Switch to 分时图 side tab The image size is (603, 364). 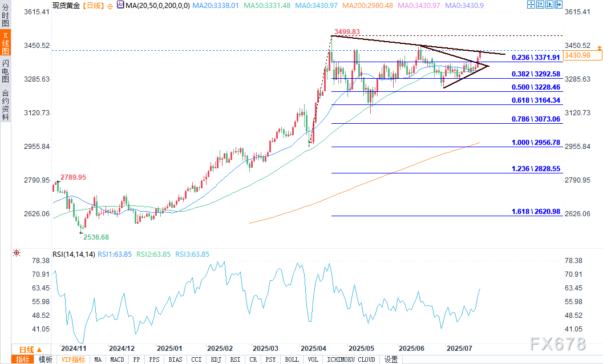tap(5, 17)
